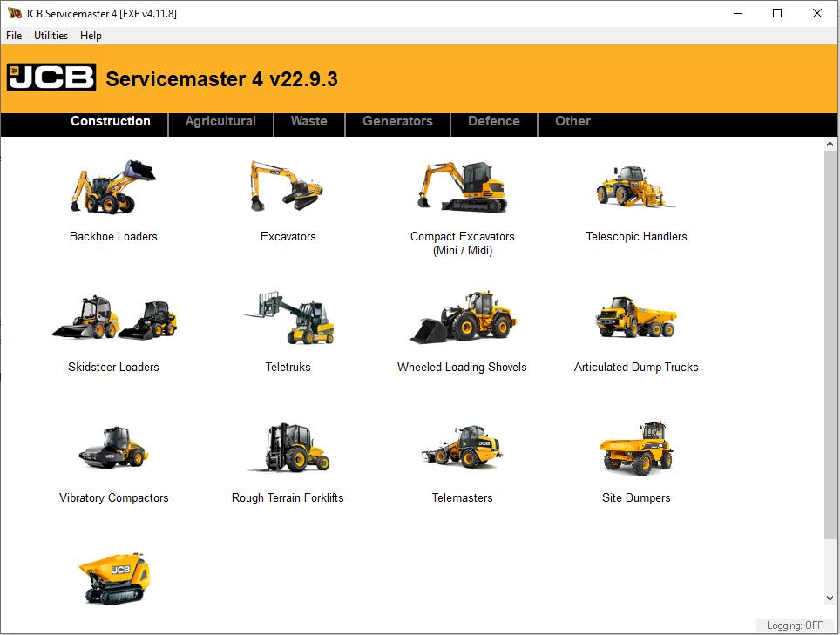Click the "Skidsteer Loaders" label
The width and height of the screenshot is (840, 635).
pyautogui.click(x=113, y=367)
